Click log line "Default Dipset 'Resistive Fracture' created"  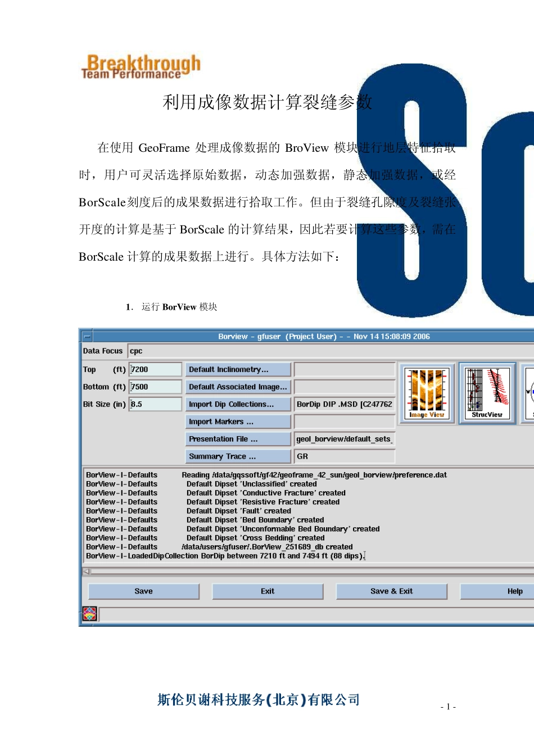coord(212,502)
